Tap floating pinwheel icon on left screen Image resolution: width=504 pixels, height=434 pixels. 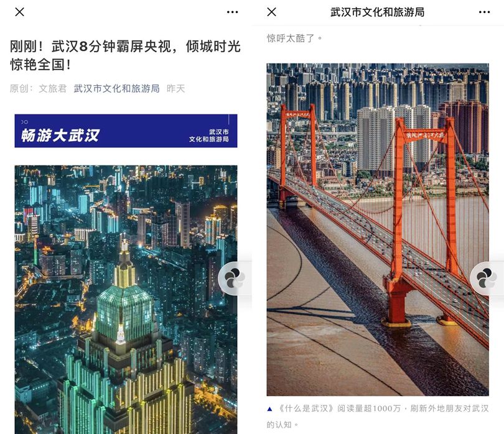click(x=235, y=279)
